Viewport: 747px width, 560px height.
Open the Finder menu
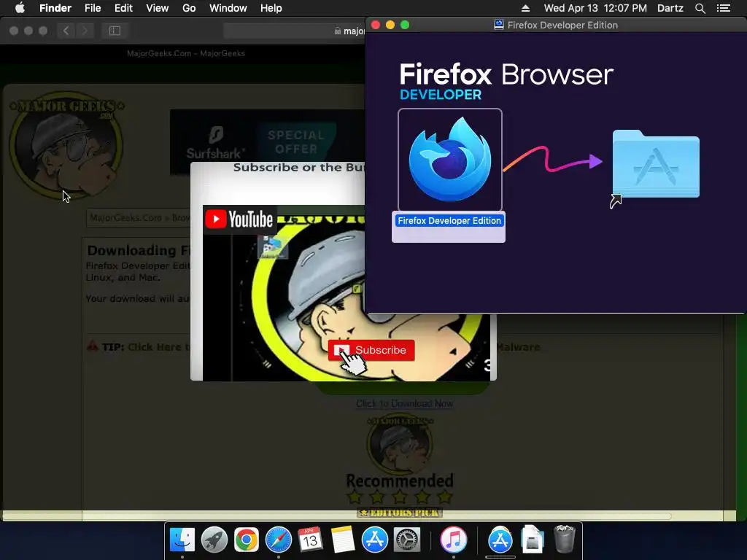55,8
